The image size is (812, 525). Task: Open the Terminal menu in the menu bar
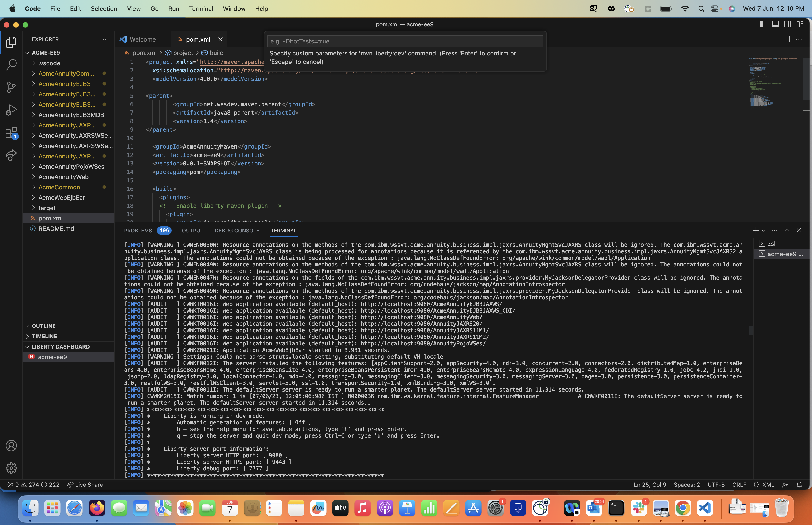click(201, 8)
